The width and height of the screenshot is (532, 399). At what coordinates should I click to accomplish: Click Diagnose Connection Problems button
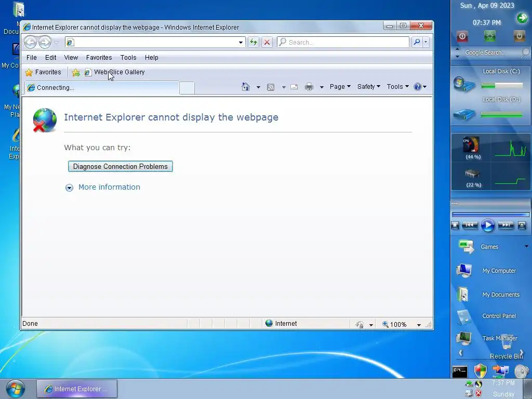[x=121, y=167]
